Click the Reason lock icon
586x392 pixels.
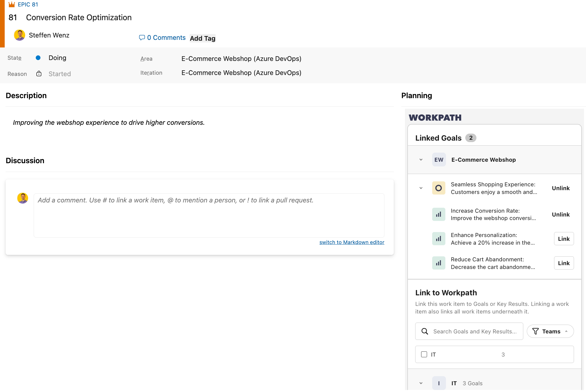click(x=39, y=74)
